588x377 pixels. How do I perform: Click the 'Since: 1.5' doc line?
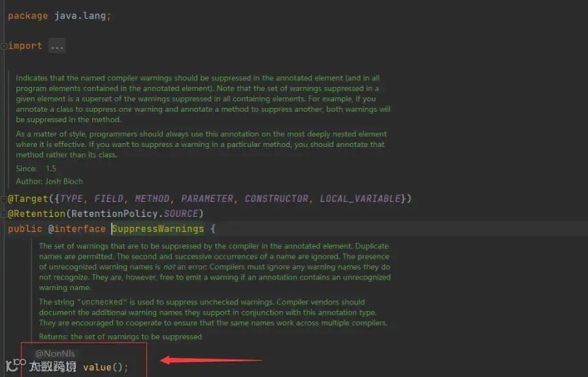click(36, 169)
